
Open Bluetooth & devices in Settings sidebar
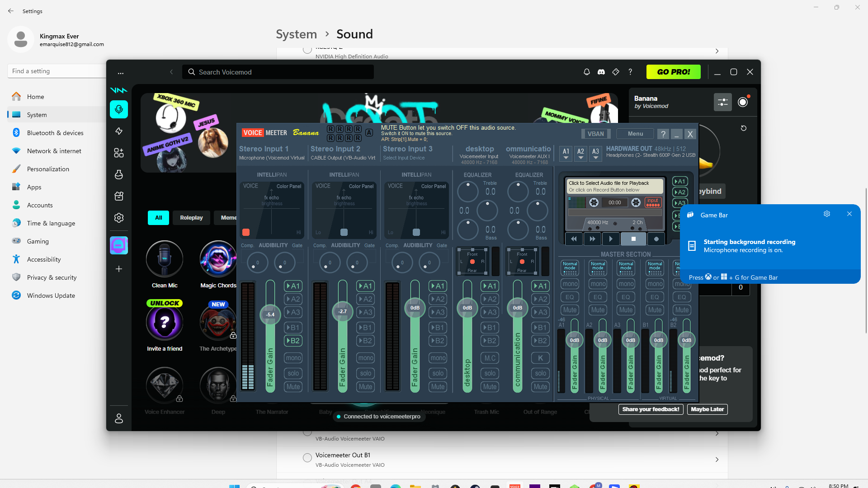click(55, 133)
